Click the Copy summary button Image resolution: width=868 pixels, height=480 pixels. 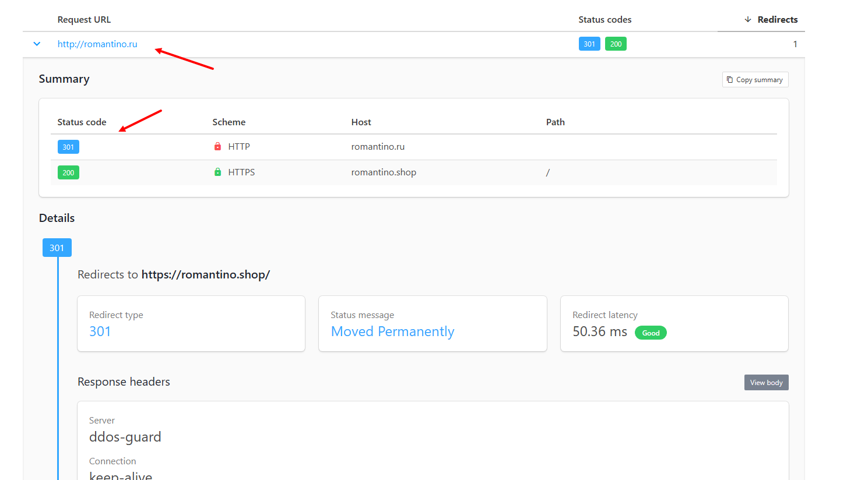(755, 80)
